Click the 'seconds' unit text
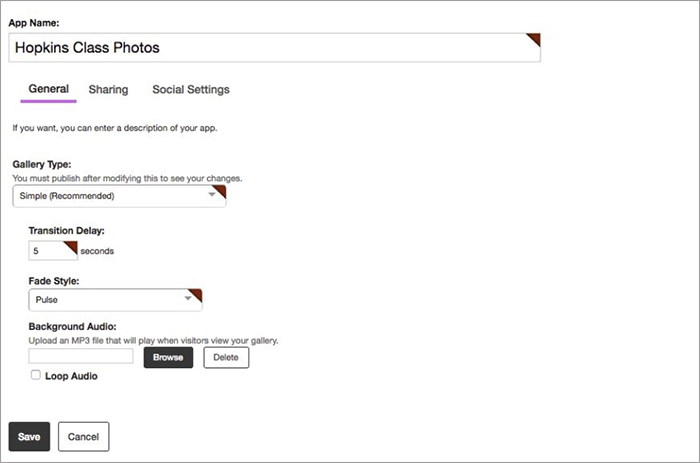This screenshot has height=463, width=700. [97, 251]
